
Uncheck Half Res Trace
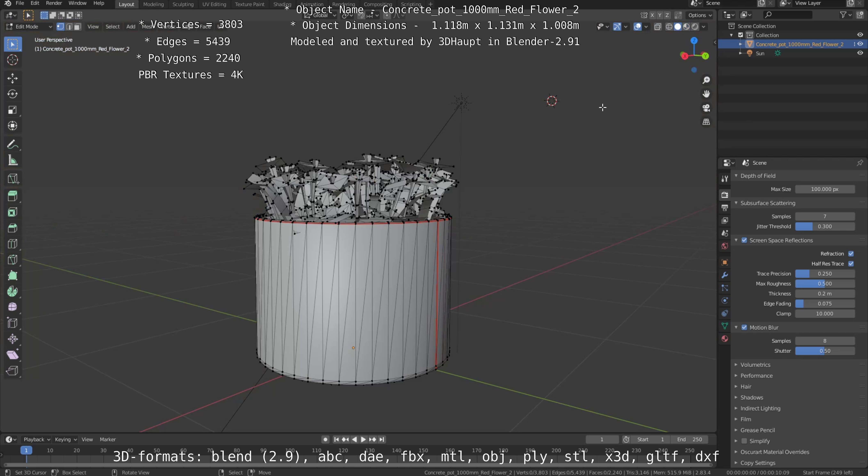coord(851,264)
